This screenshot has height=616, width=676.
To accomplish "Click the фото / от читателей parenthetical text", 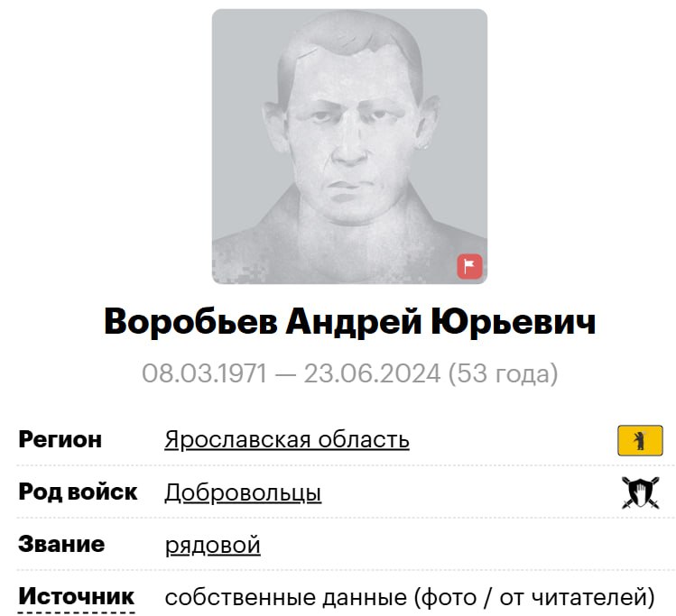I will point(534,597).
